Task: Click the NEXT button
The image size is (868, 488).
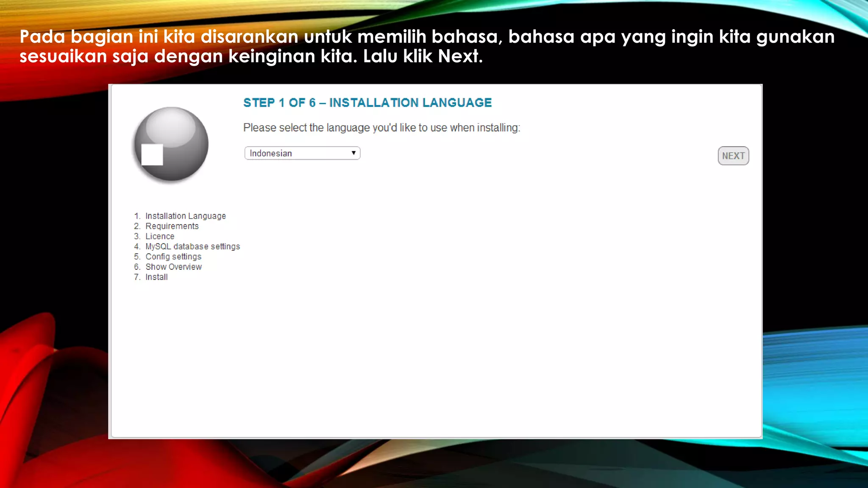Action: [x=733, y=156]
